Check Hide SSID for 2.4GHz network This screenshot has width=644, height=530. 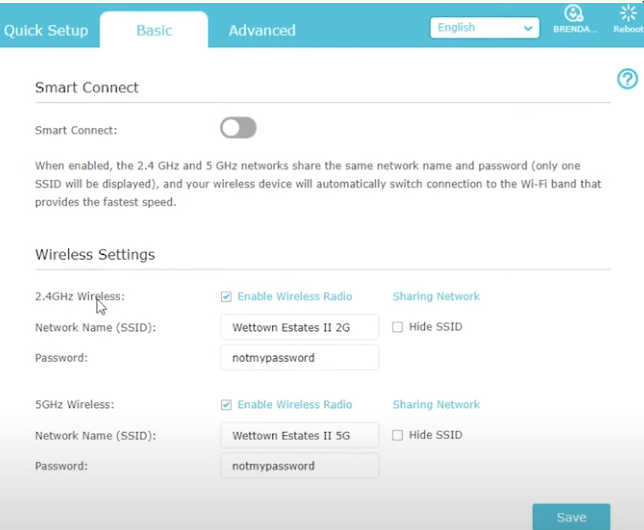tap(398, 327)
